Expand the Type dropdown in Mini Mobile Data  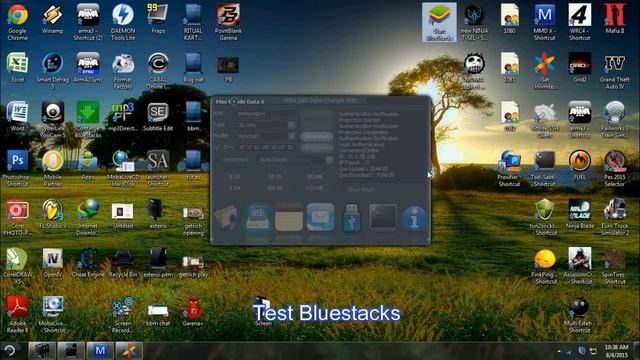(292, 124)
